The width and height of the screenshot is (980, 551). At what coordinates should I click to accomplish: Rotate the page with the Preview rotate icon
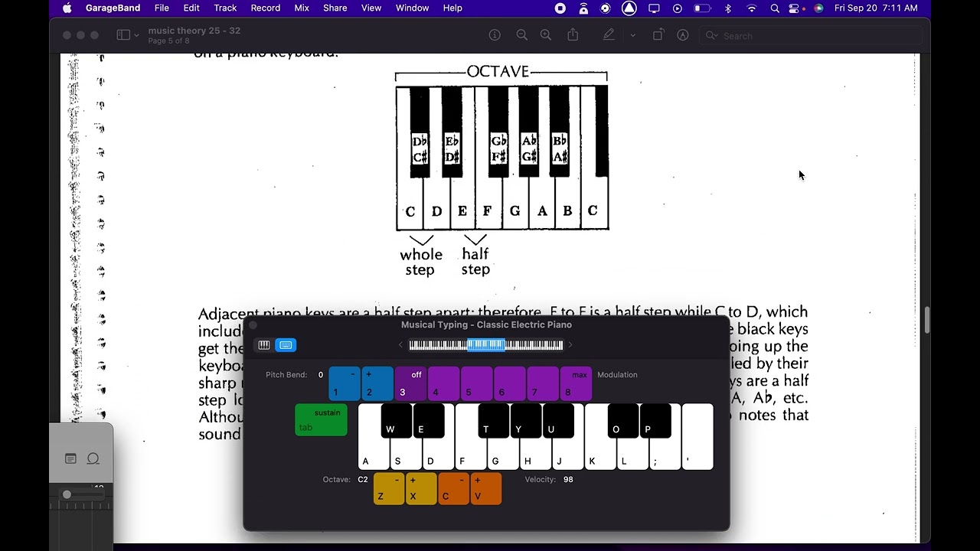coord(658,35)
